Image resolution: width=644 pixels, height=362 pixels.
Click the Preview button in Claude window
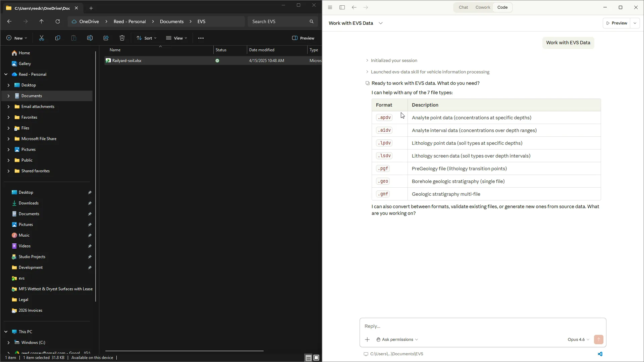coord(616,23)
